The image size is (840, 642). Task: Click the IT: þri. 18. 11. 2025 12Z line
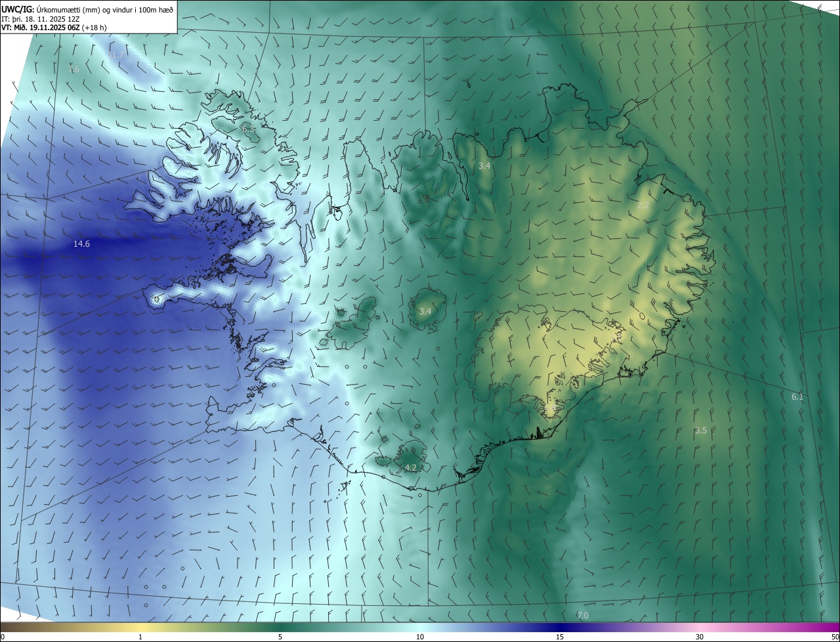(x=41, y=18)
